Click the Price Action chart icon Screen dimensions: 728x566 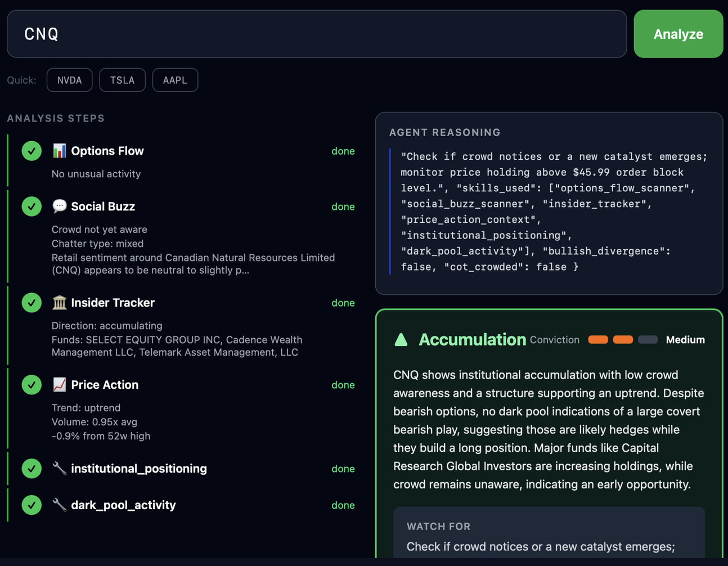pos(59,385)
